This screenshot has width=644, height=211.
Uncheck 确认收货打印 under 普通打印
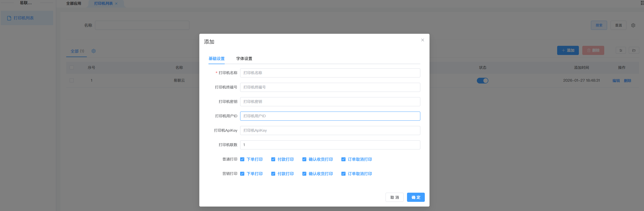coord(304,159)
